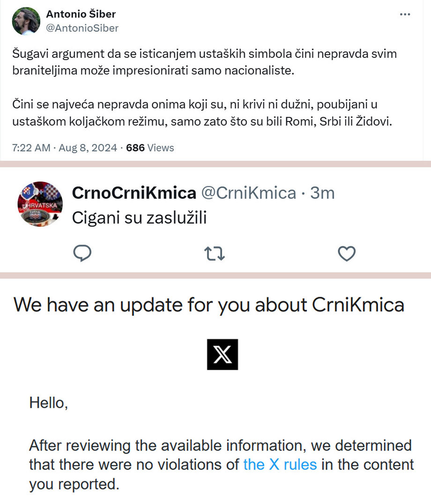431x504 pixels.
Task: Click the "Šugavi argument" tweet paragraph
Action: (205, 62)
